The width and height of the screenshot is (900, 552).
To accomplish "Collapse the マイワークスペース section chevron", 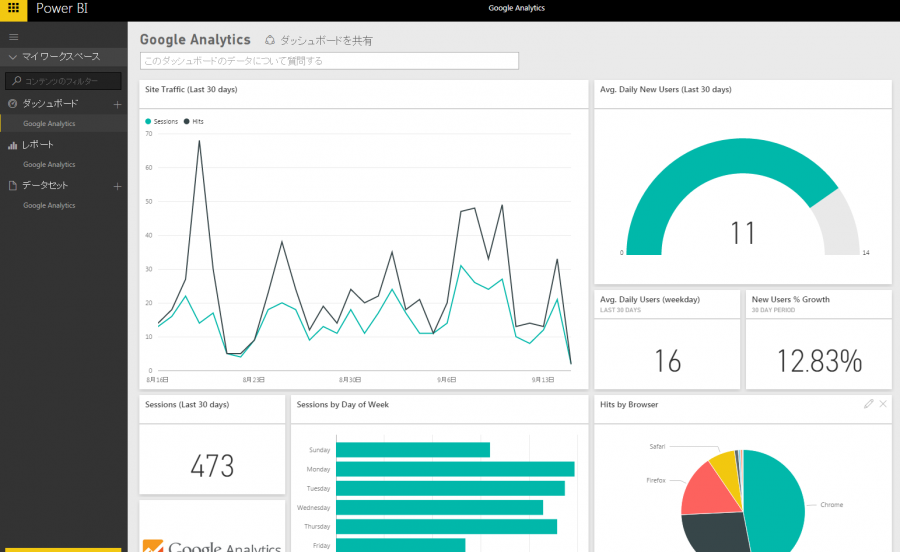I will (x=13, y=57).
